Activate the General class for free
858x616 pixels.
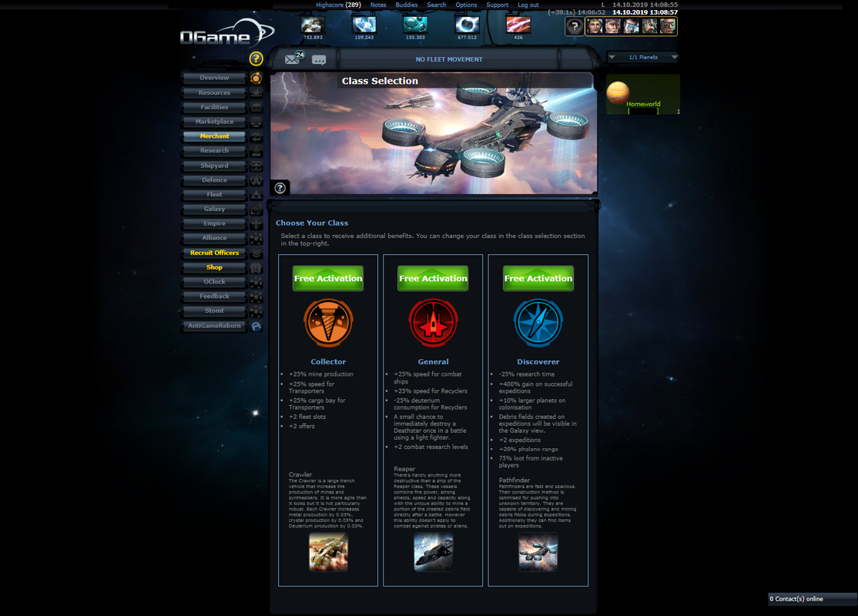434,279
